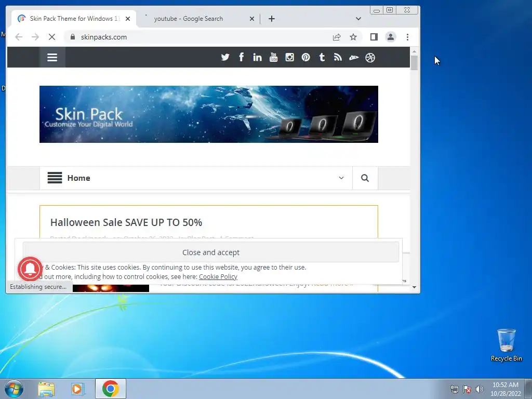532x399 pixels.
Task: Go back in Chrome
Action: tap(19, 37)
